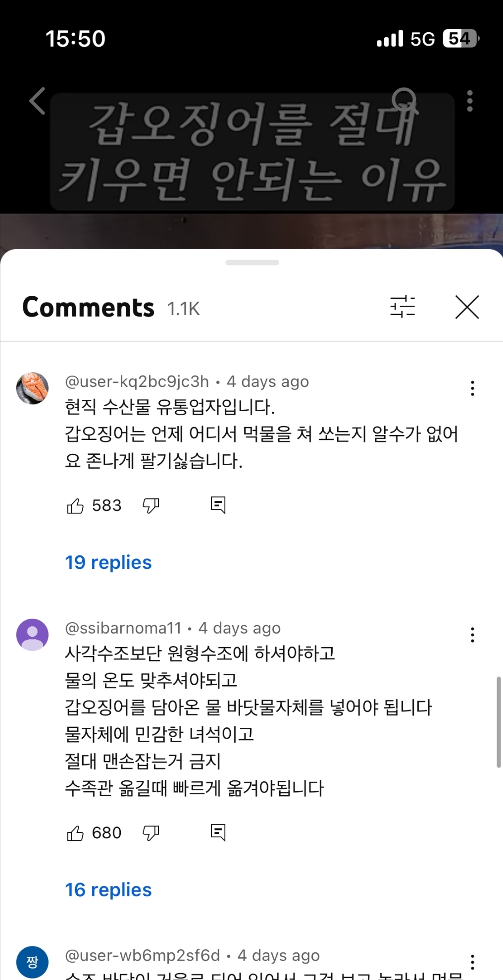
Task: Open the comments sort filter icon
Action: pyautogui.click(x=402, y=307)
